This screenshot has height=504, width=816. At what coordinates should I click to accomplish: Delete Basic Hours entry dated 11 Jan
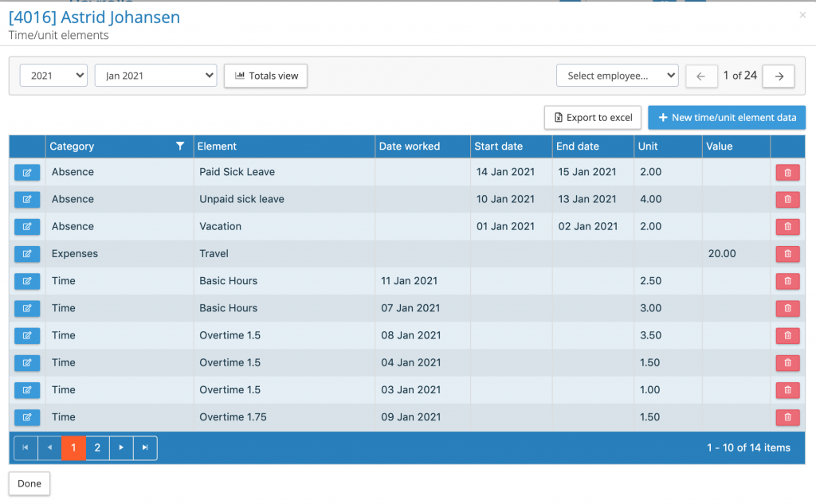787,280
